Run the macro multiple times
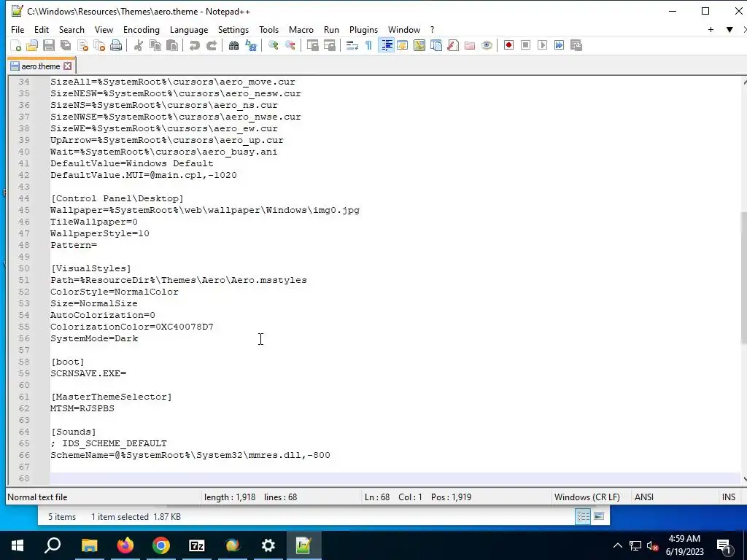The image size is (747, 560). [x=560, y=45]
